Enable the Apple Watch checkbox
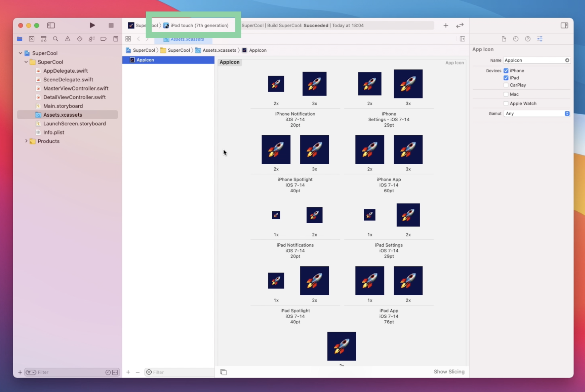 tap(506, 103)
